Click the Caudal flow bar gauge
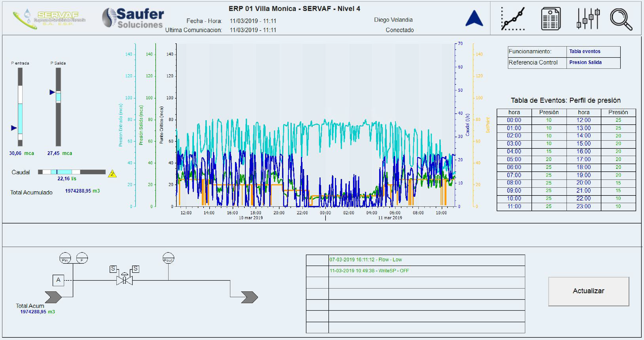This screenshot has height=340, width=644. coord(72,172)
